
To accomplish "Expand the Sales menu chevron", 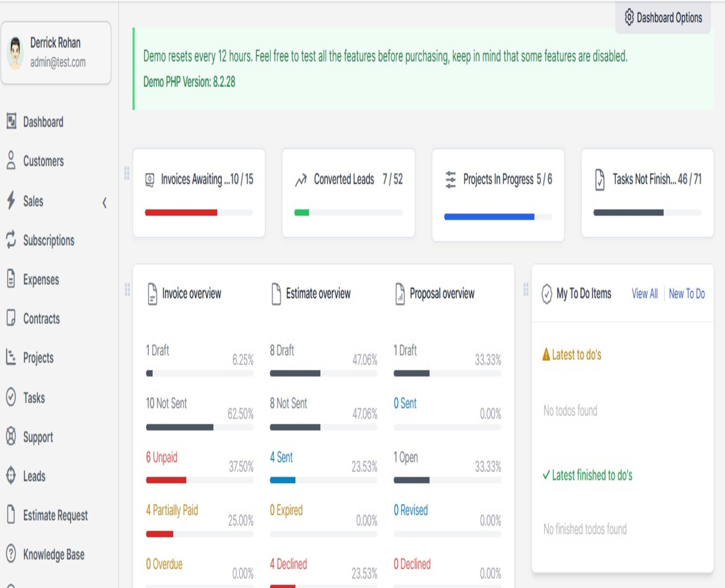I will pyautogui.click(x=104, y=202).
